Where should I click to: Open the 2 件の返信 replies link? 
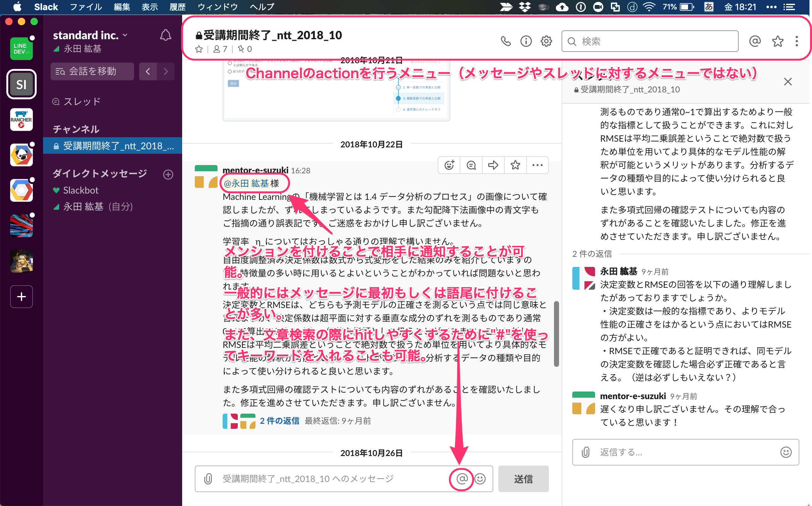tap(280, 421)
